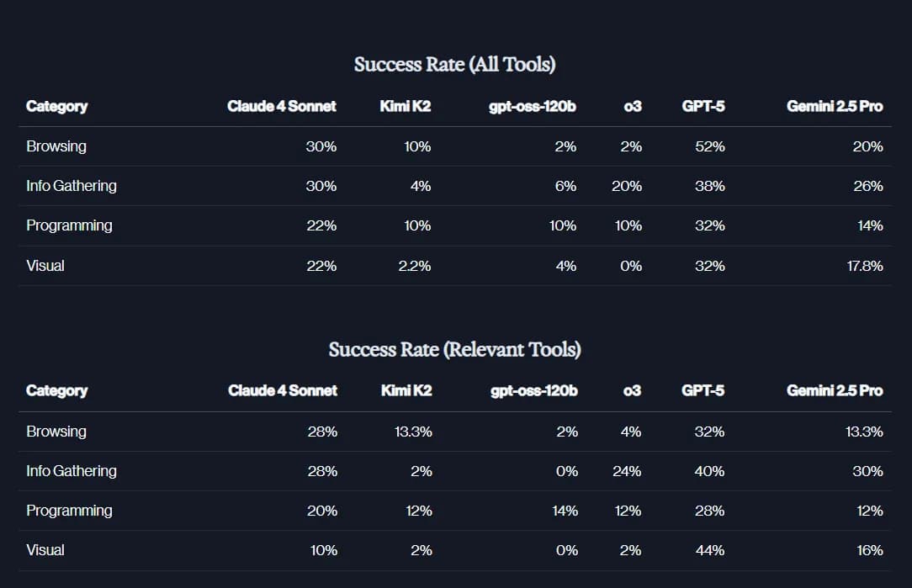Screen dimensions: 912x588
Task: Click GPT-5's 44% Visual value in Relevant Tools
Action: pos(710,550)
